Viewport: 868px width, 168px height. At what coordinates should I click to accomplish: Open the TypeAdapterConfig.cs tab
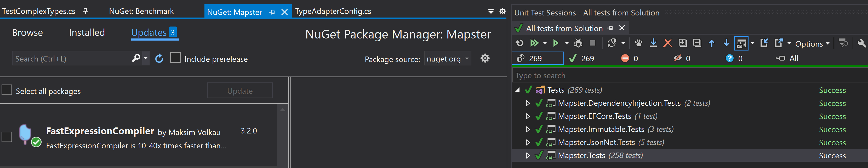click(333, 11)
